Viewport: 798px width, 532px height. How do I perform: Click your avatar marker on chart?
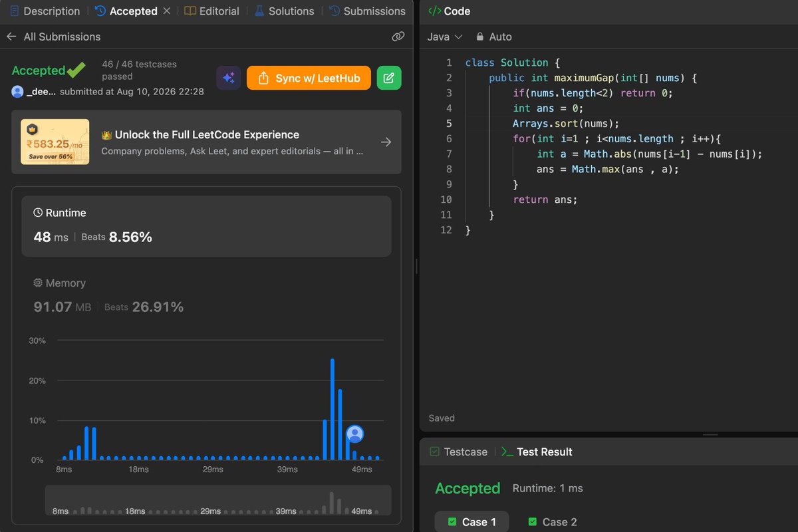click(x=355, y=434)
